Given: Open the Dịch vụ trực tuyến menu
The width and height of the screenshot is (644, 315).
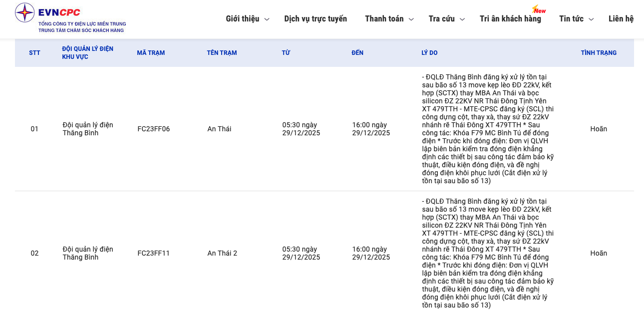Looking at the screenshot, I should [x=315, y=19].
